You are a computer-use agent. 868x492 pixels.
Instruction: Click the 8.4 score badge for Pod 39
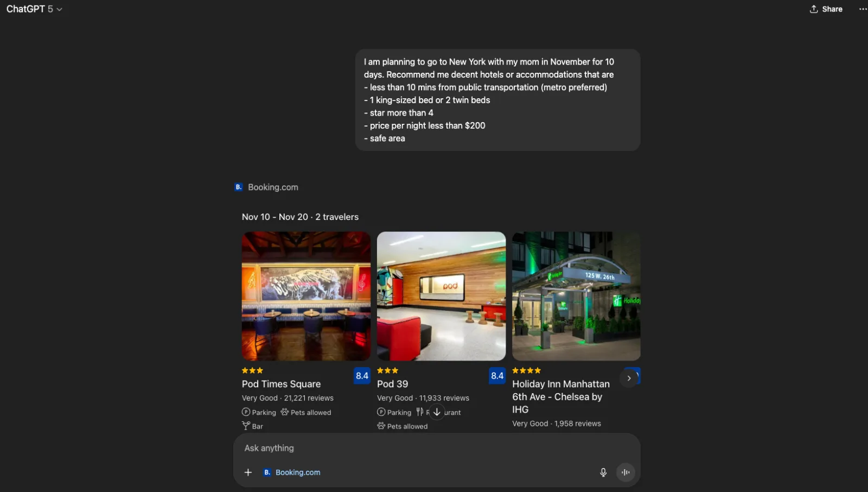497,376
